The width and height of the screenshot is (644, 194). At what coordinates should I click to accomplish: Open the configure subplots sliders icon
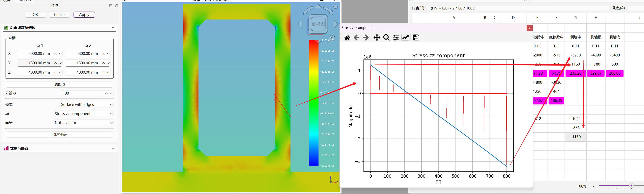(396, 38)
